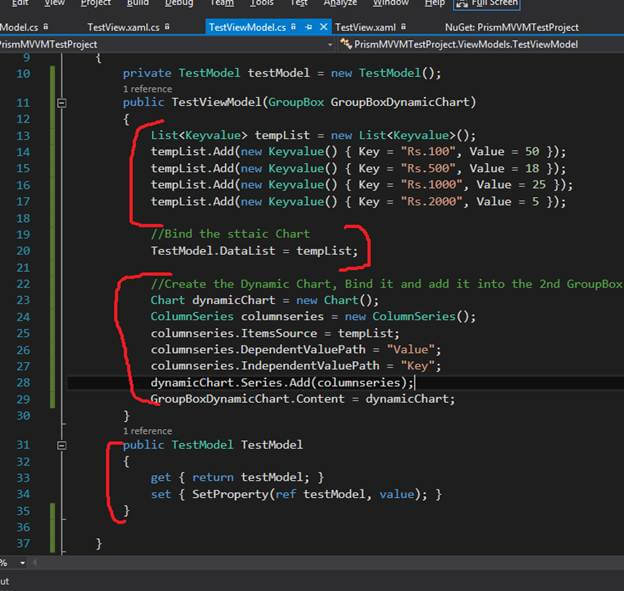
Task: Open the Analyze menu
Action: pos(340,3)
